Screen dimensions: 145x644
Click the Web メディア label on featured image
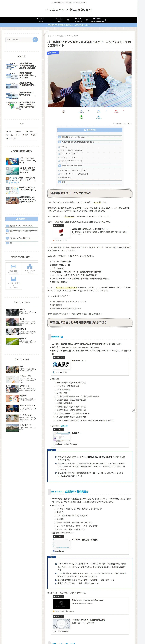53,53
